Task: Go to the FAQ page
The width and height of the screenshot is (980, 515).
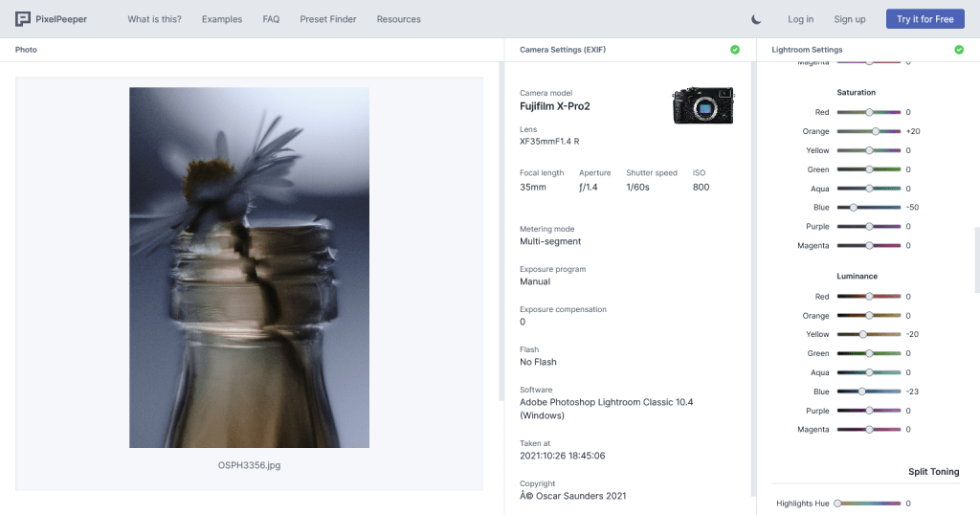Action: [271, 19]
